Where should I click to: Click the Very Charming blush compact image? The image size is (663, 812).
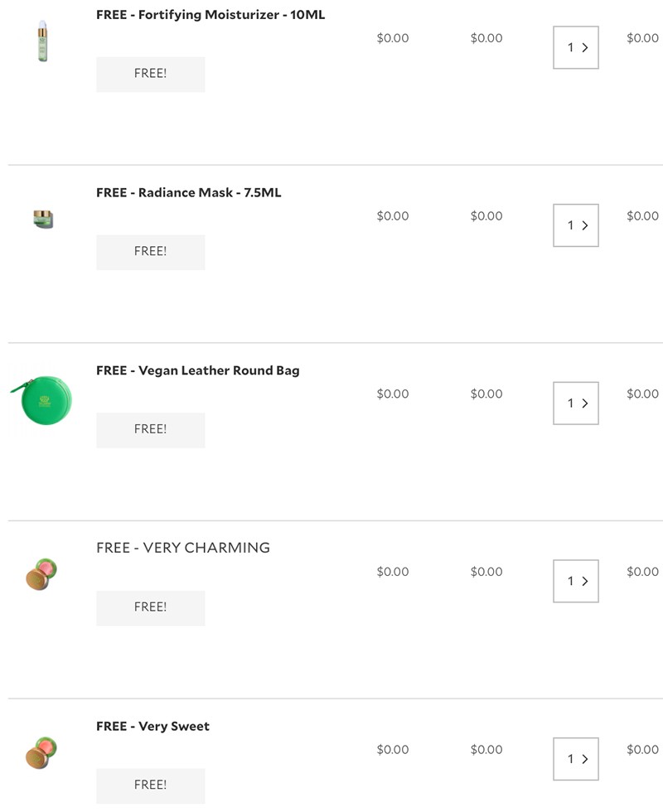point(41,574)
